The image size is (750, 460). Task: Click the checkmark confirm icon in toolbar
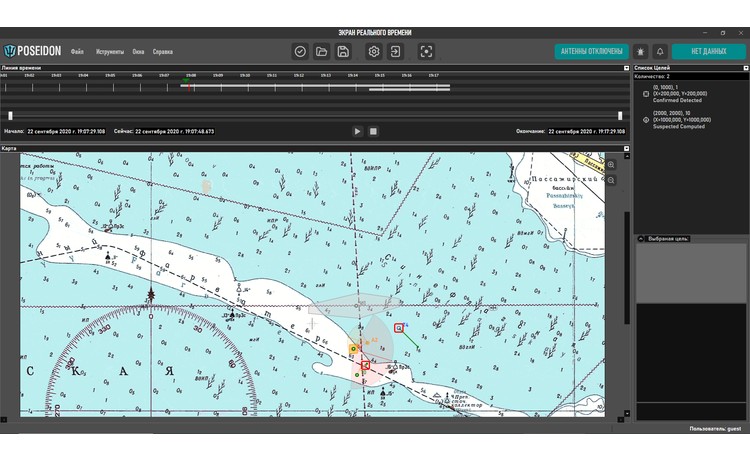[300, 51]
